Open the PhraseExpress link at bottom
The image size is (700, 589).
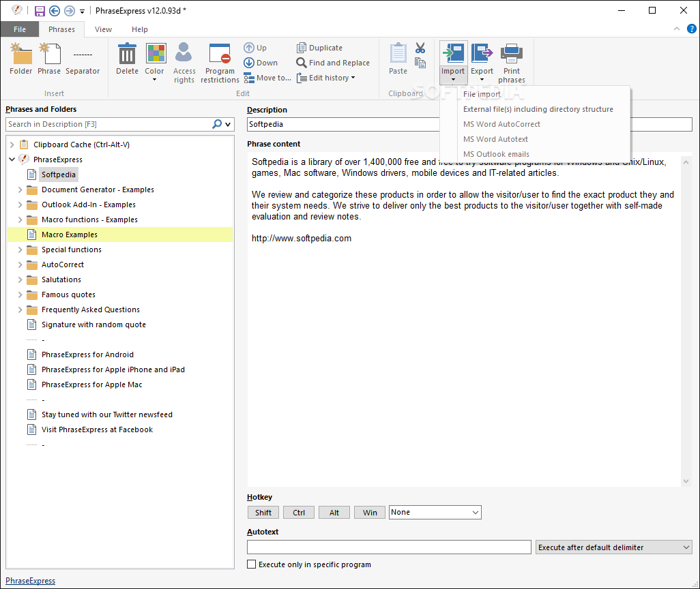[x=30, y=581]
